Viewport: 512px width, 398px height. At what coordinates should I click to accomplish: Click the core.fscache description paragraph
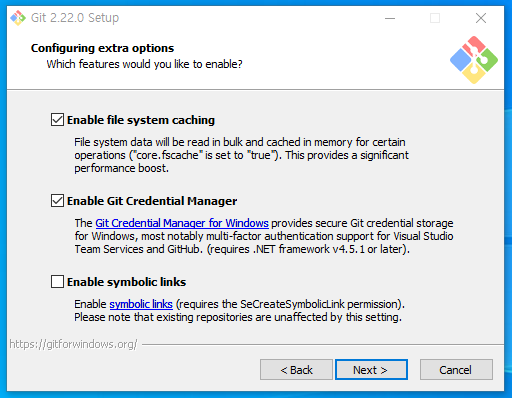241,155
